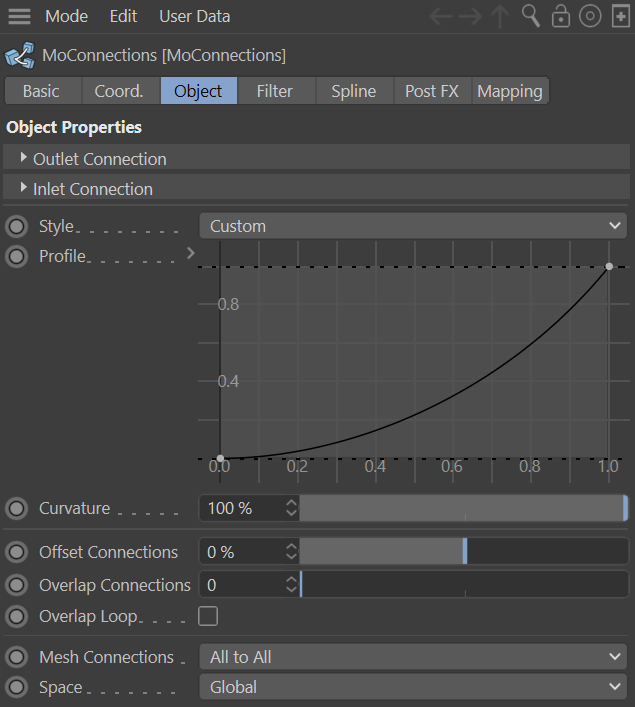Toggle the Curvature animation dot
This screenshot has width=635, height=707.
coord(16,508)
